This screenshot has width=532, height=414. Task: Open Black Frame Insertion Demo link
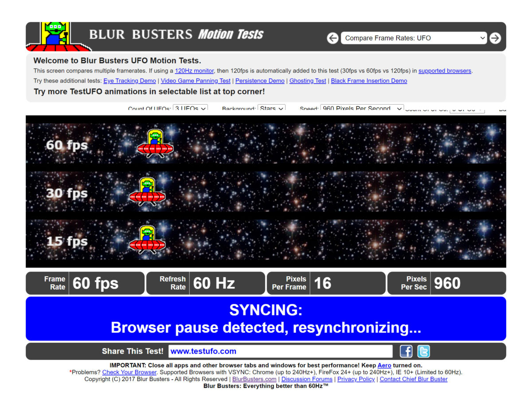click(x=369, y=81)
